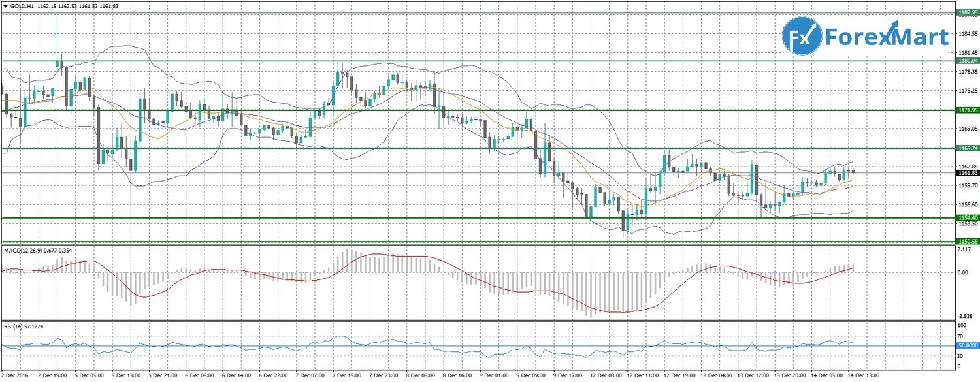Click the 1171.95 resistance level label
The image size is (980, 382).
coord(967,110)
